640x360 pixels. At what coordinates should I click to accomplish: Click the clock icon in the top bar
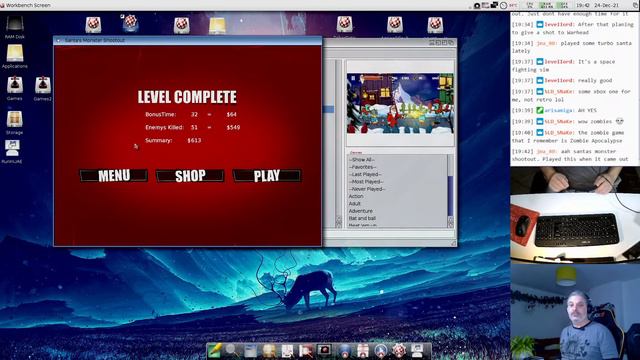(x=504, y=5)
